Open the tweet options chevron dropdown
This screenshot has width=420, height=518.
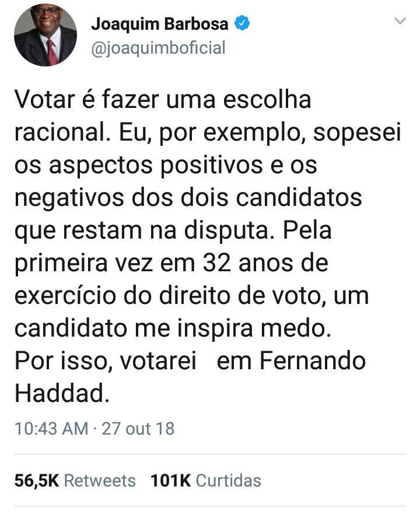[400, 22]
